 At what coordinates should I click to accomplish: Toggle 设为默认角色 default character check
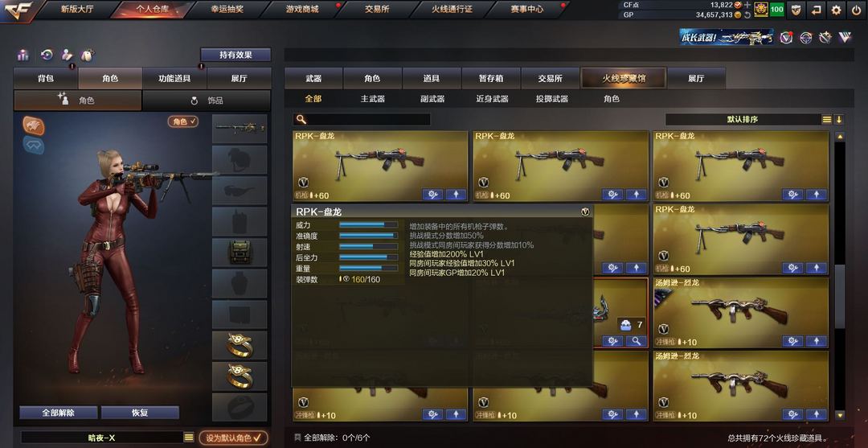[233, 438]
